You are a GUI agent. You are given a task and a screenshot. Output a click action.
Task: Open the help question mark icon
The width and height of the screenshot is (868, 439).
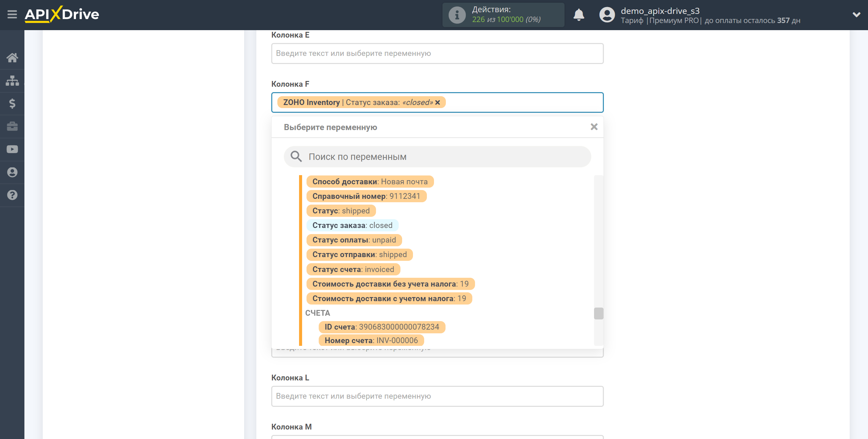pyautogui.click(x=12, y=195)
